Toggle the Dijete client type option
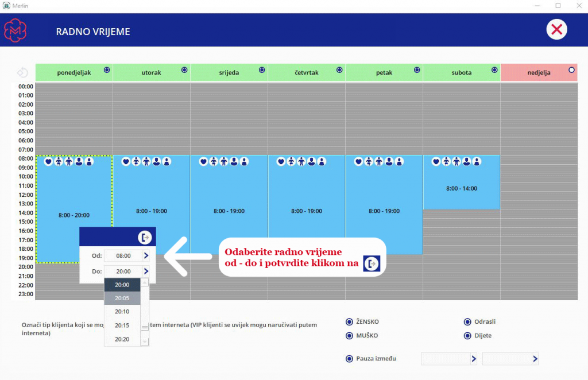The image size is (588, 380). pos(467,336)
